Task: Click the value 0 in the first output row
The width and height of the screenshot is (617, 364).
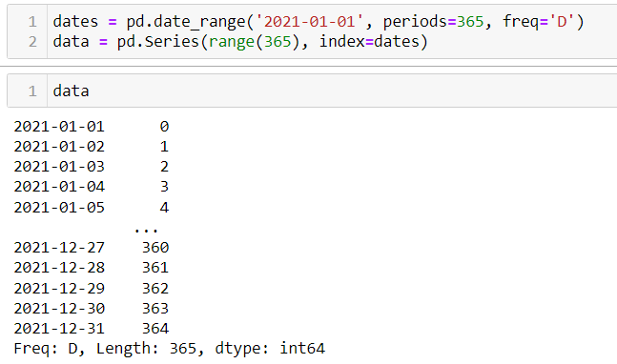Action: coord(164,127)
